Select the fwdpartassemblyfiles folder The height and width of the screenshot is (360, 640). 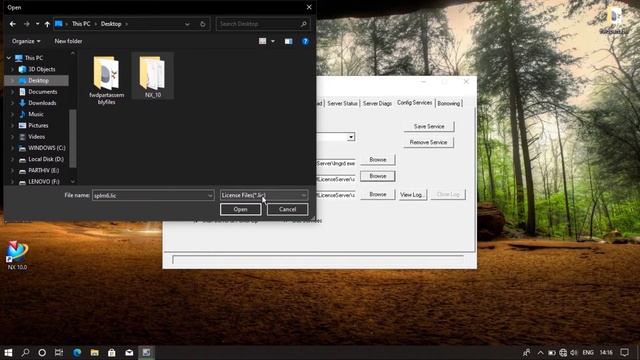[107, 80]
